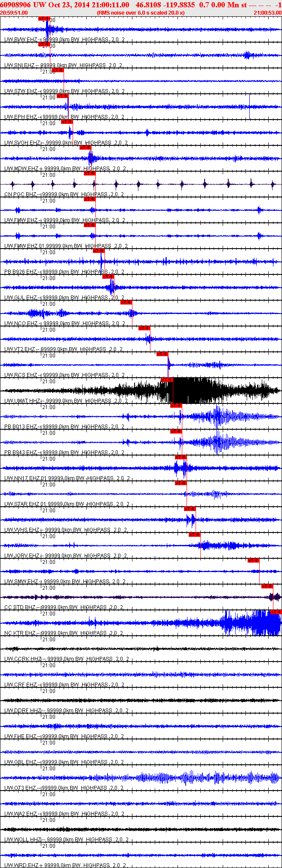Select the red pick marker on UW.STAR trace
Viewport: 282px width, 868px height.
pyautogui.click(x=181, y=483)
